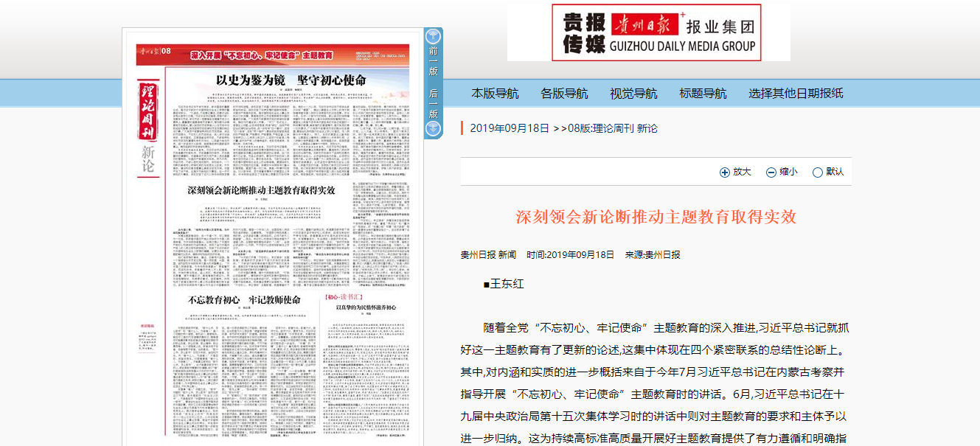Click the 默认 circle icon
Viewport: 980px width, 446px height.
817,173
